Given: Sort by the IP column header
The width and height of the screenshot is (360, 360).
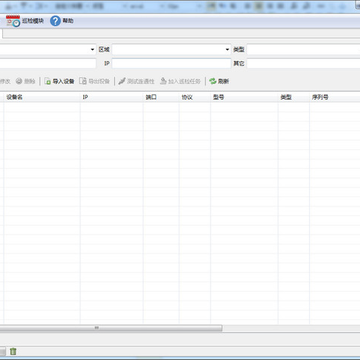Looking at the screenshot, I should (x=112, y=97).
